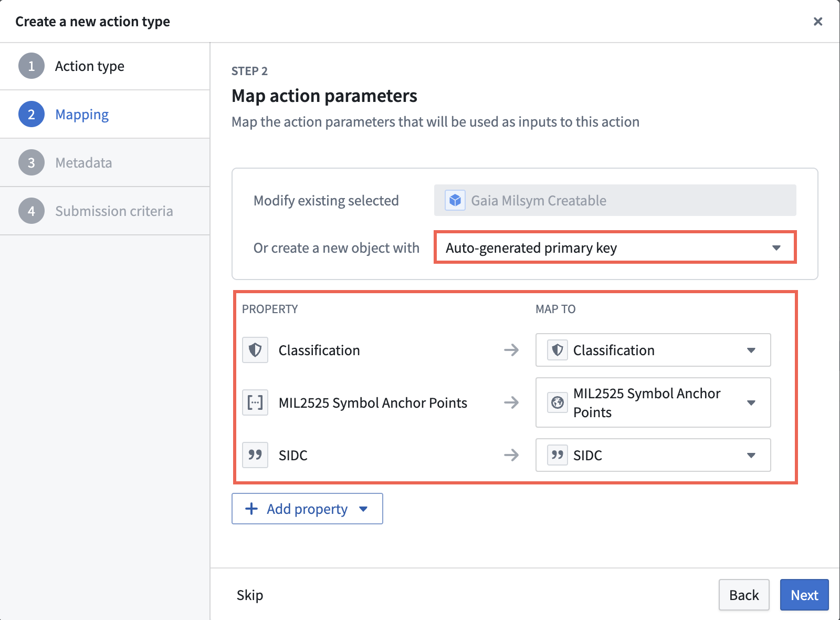Click the Map action parameters heading
840x620 pixels.
coord(324,96)
